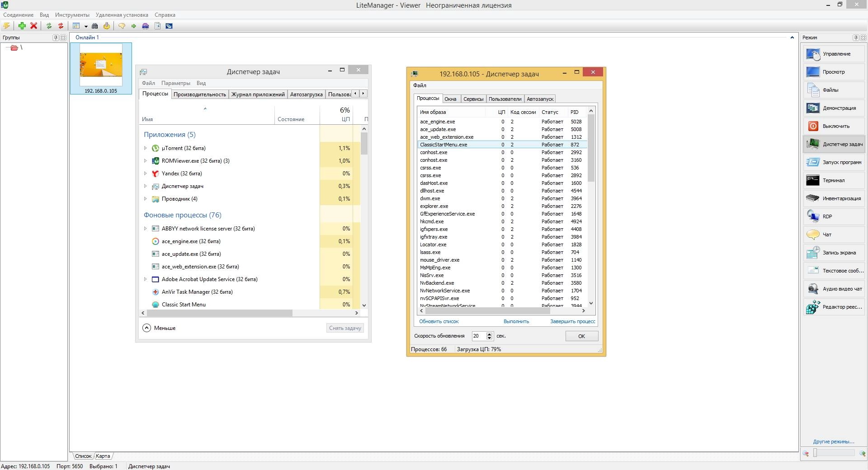Collapse details with the Меньше toggle
This screenshot has width=868, height=470.
[159, 328]
